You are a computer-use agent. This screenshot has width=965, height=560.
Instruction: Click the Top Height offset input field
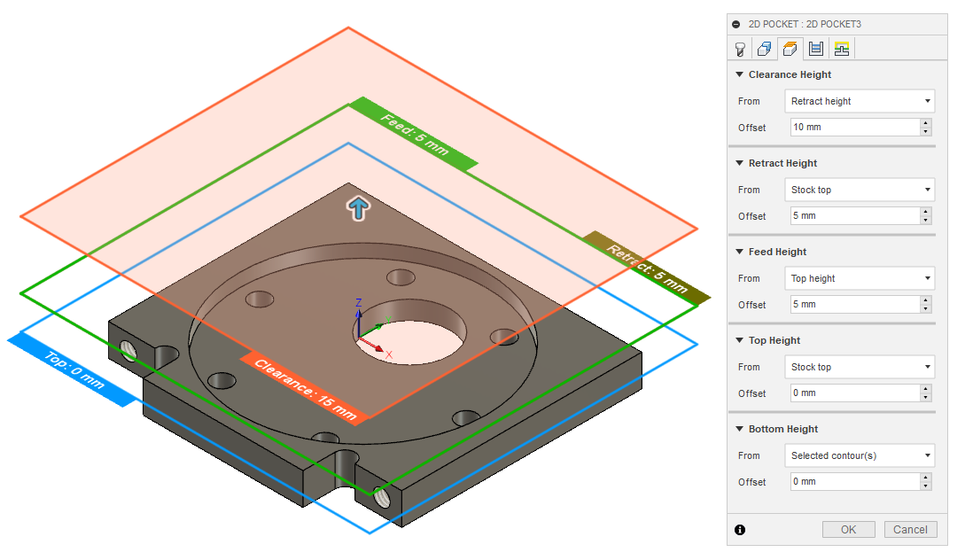[x=851, y=393]
